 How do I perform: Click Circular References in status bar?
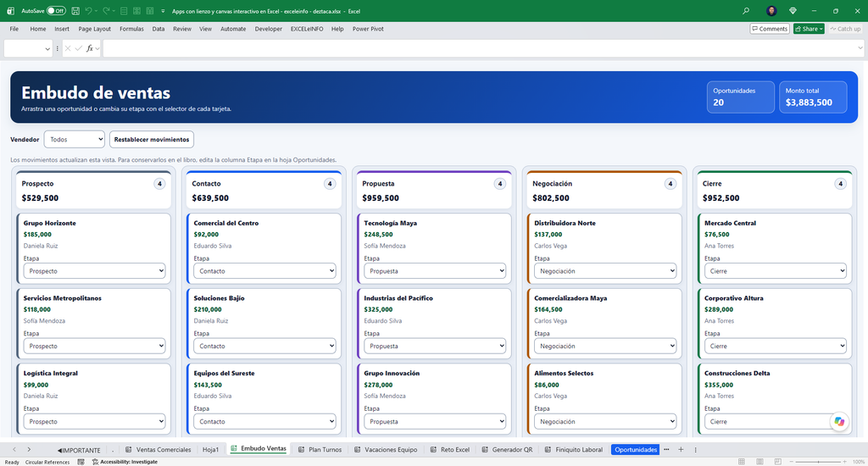click(x=47, y=462)
